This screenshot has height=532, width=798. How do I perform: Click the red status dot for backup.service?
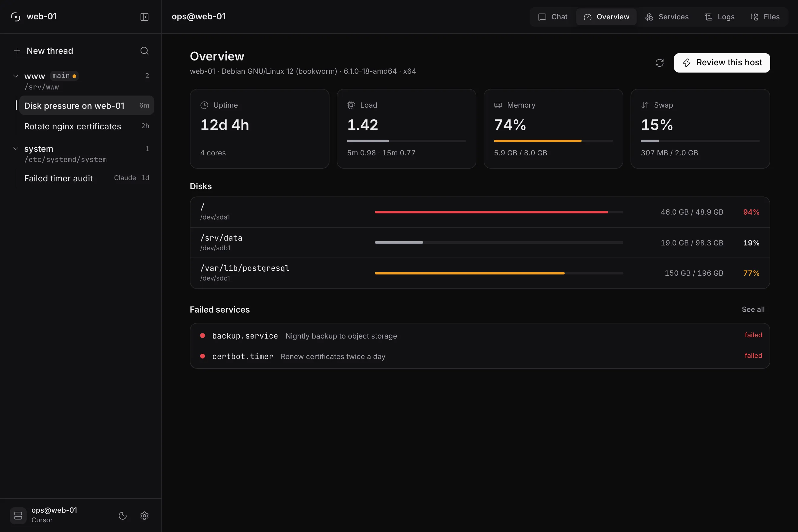(203, 336)
